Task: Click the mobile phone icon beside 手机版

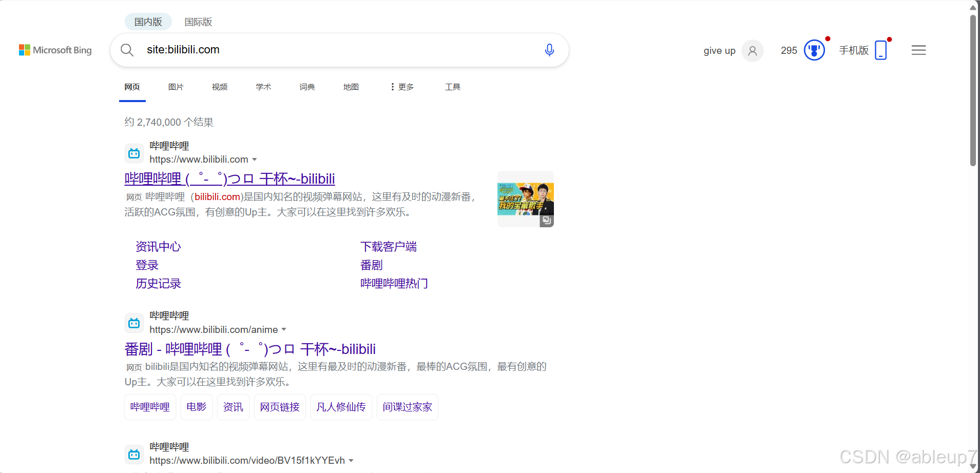Action: pos(881,50)
